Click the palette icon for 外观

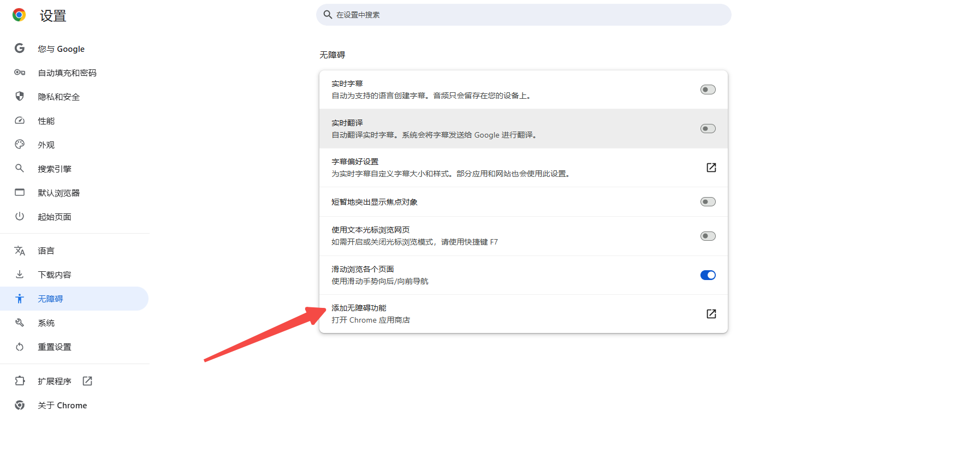click(20, 144)
